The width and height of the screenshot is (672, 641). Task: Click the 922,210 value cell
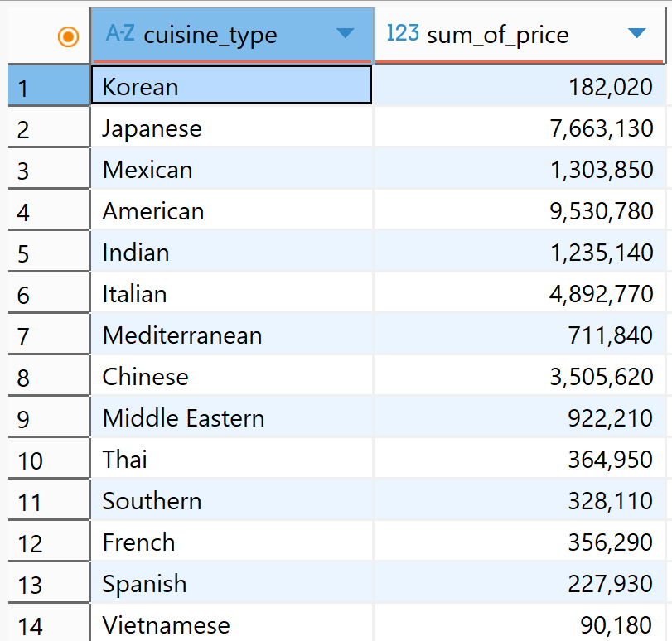click(520, 417)
